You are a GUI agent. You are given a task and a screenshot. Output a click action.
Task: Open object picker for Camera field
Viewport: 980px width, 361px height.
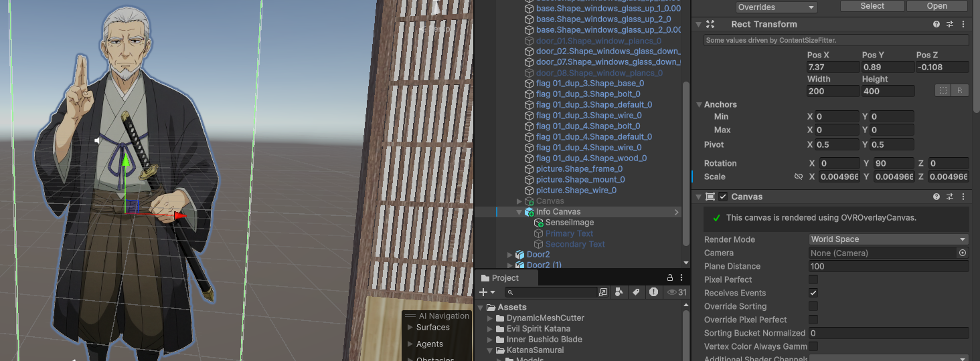coord(963,253)
